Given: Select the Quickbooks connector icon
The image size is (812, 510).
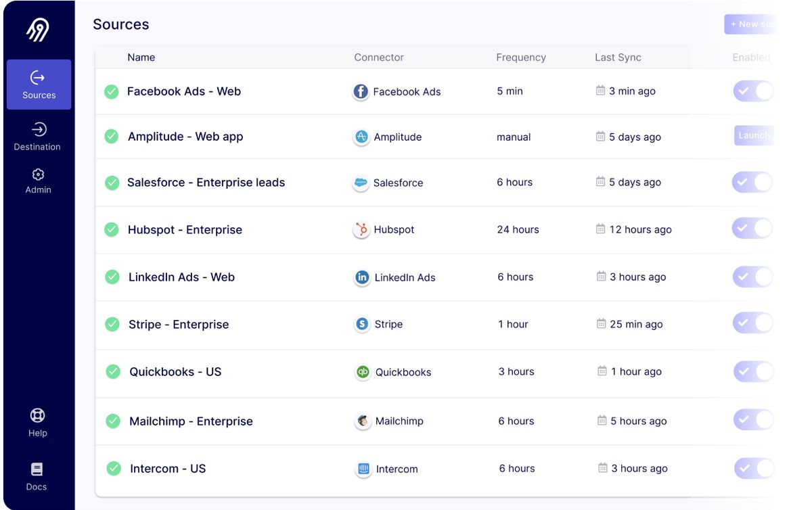Looking at the screenshot, I should point(361,371).
